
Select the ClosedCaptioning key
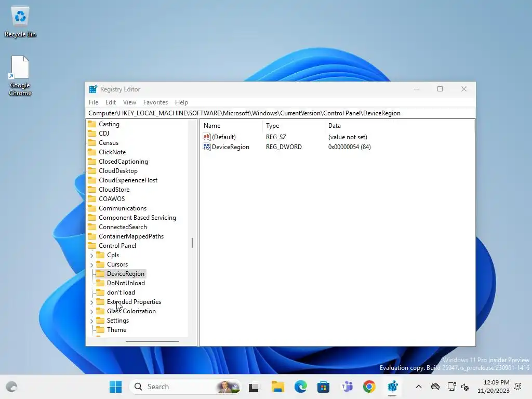pyautogui.click(x=123, y=161)
